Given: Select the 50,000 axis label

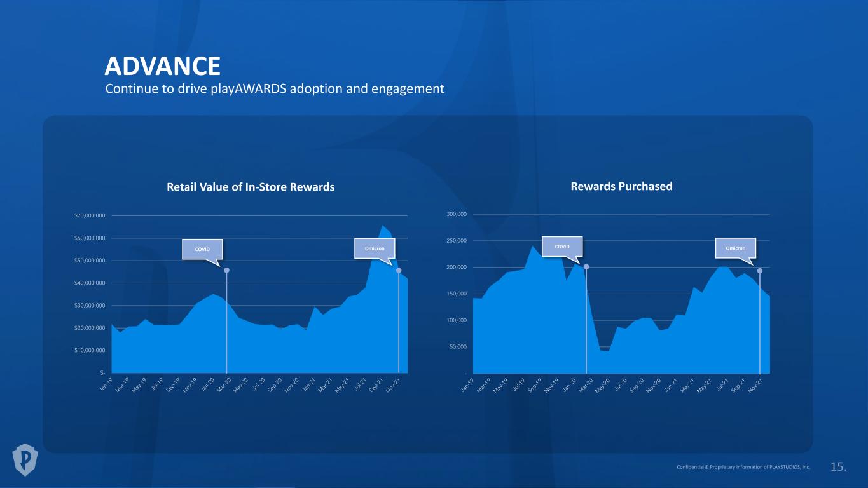Looking at the screenshot, I should tap(458, 347).
